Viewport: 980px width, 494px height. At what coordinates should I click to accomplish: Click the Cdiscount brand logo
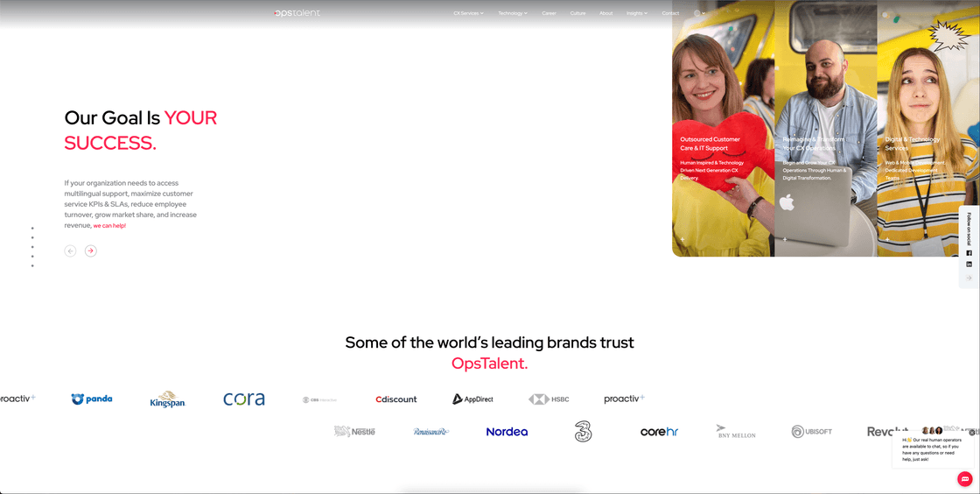396,399
